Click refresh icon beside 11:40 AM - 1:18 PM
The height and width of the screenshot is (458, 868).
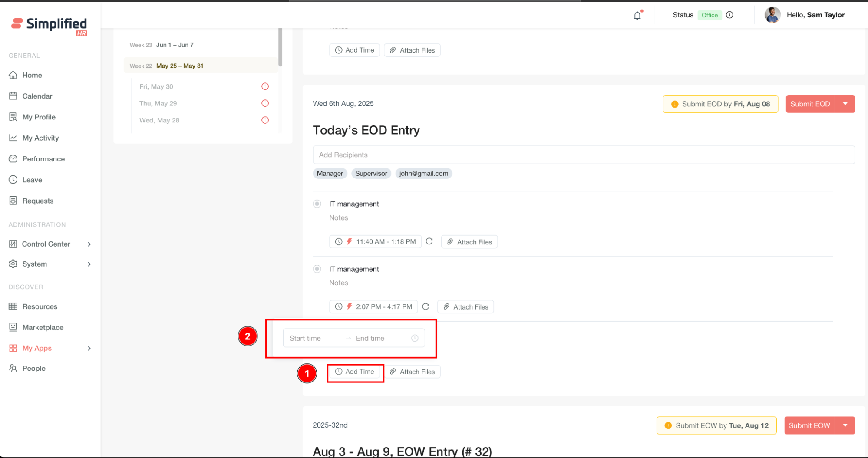point(429,241)
